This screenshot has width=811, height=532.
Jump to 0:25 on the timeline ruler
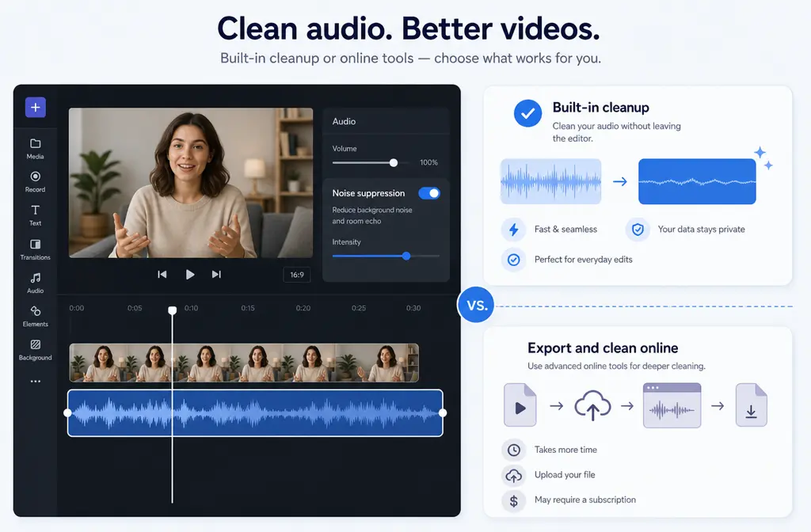coord(359,308)
